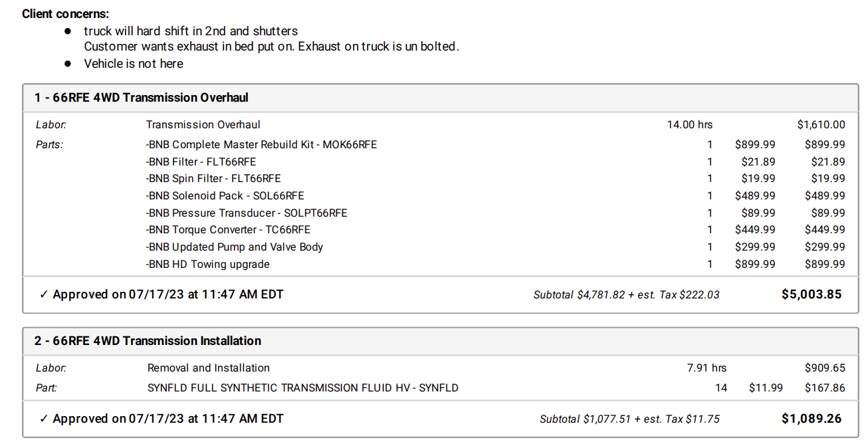Viewport: 868px width, 442px height.
Task: Select the Transmission Overhaul section header
Action: tap(142, 98)
